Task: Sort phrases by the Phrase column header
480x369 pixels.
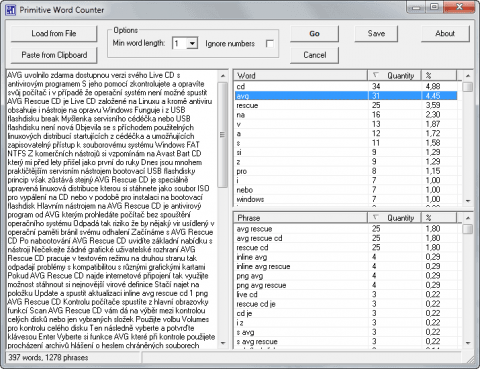Action: tap(301, 218)
